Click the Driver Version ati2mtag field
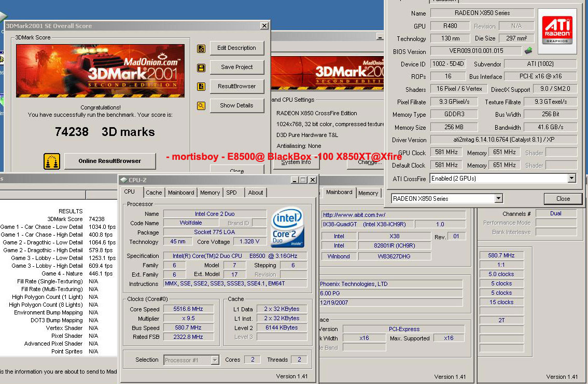The image size is (588, 384). [503, 140]
